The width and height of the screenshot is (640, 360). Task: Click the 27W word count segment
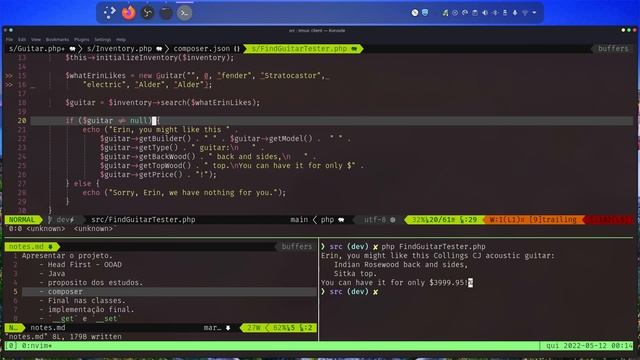pyautogui.click(x=253, y=328)
